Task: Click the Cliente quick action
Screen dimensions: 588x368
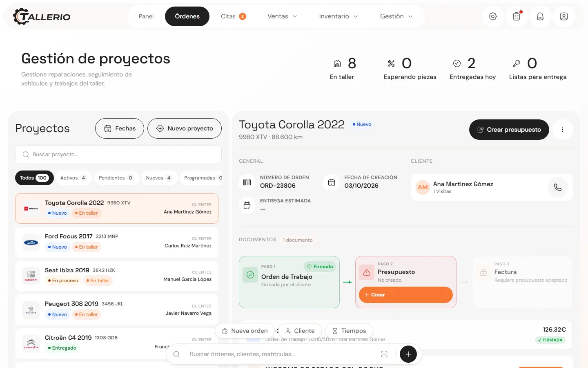Action: point(300,331)
